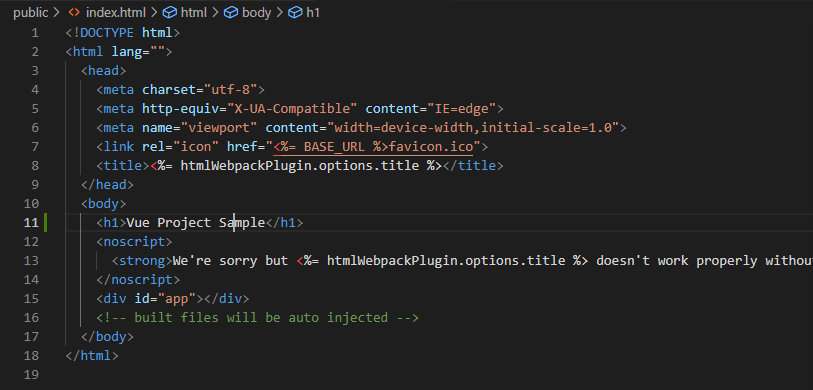Click "doesn't work properly" text

click(x=677, y=260)
